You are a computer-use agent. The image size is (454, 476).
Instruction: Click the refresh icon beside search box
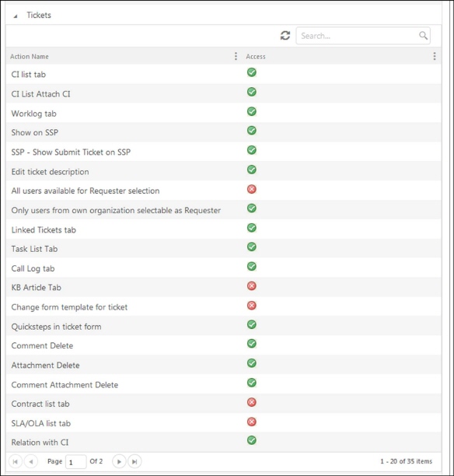point(285,36)
